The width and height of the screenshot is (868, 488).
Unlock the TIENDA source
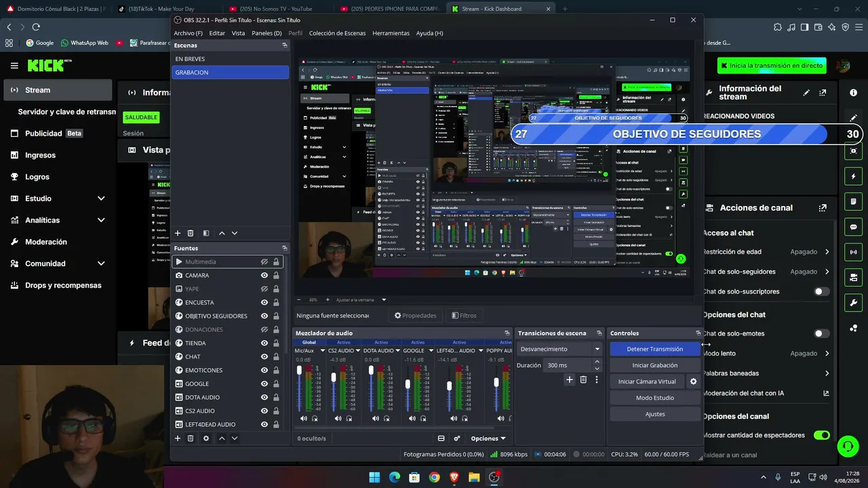pos(276,343)
